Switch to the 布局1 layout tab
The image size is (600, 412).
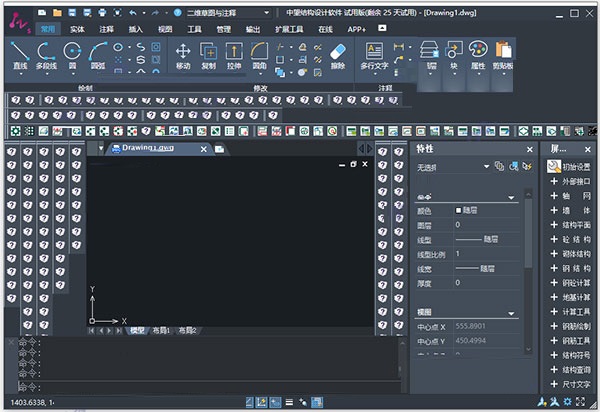pos(161,330)
